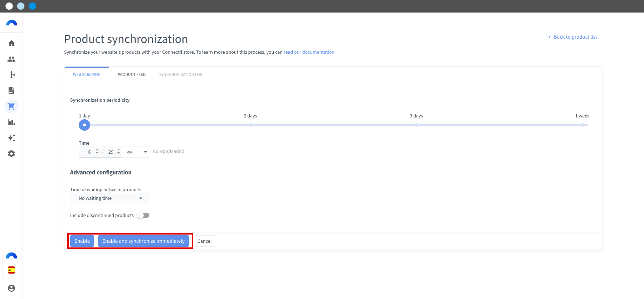Screen dimensions: 644x299
Task: Open the AI sparkles icon
Action: coord(11,138)
